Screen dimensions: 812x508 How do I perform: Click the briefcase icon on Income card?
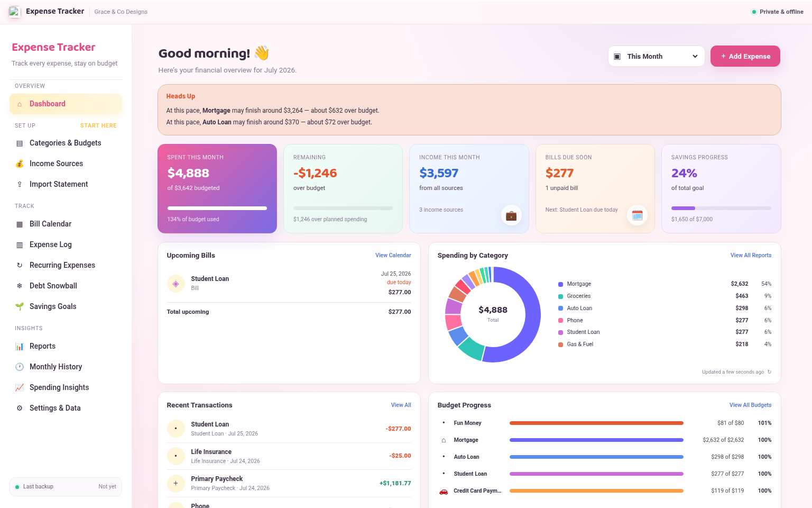click(511, 215)
